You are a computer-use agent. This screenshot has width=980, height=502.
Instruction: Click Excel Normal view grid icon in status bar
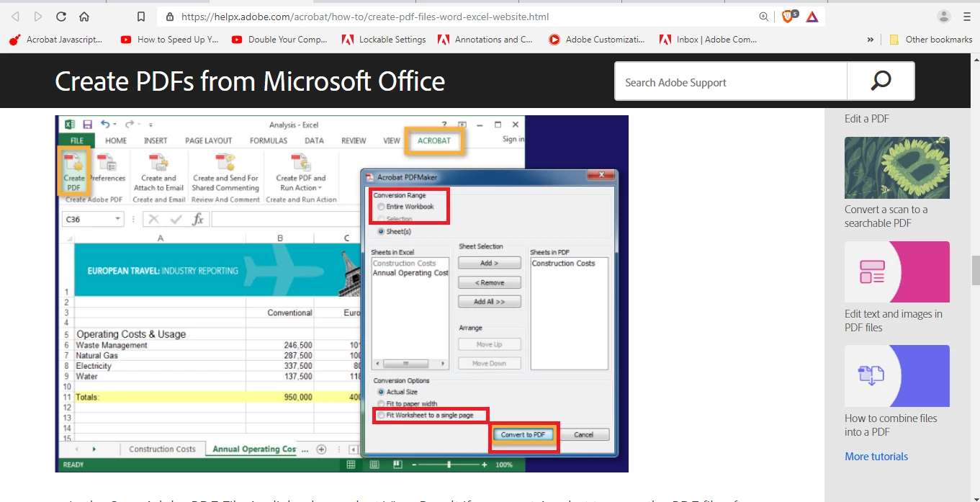click(351, 465)
